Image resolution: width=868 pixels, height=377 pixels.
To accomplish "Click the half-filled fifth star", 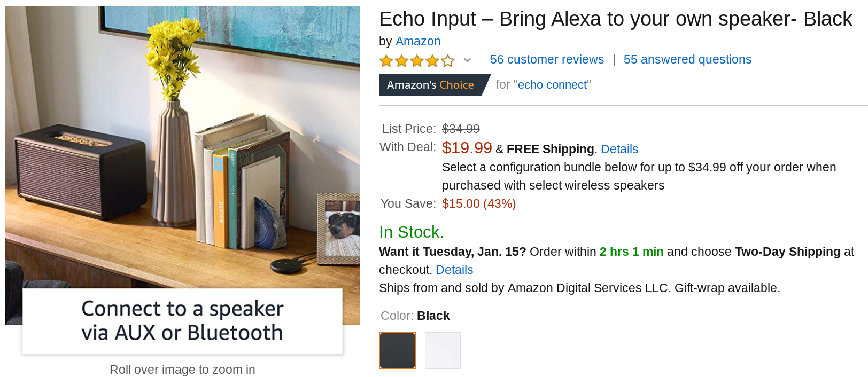I will click(x=447, y=60).
